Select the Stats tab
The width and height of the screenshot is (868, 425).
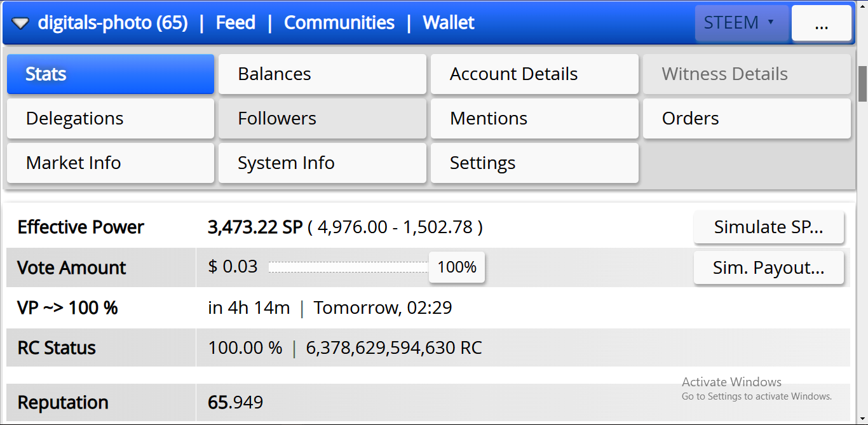click(111, 74)
